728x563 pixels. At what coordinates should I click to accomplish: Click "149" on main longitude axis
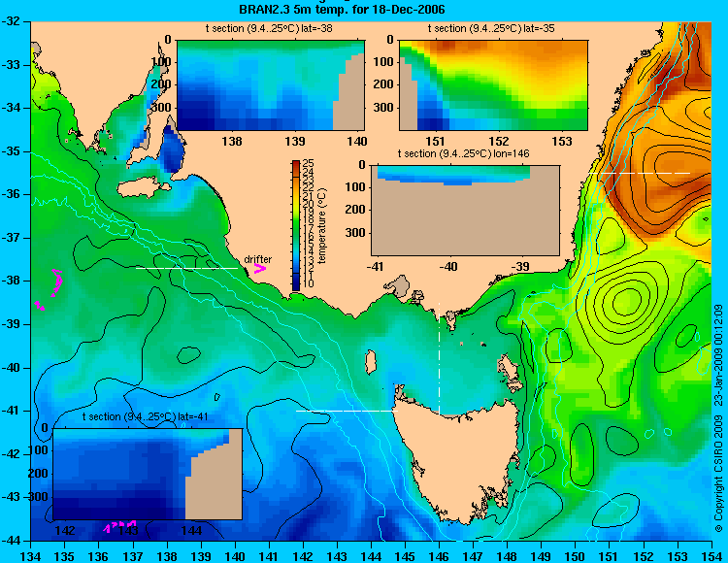point(542,556)
